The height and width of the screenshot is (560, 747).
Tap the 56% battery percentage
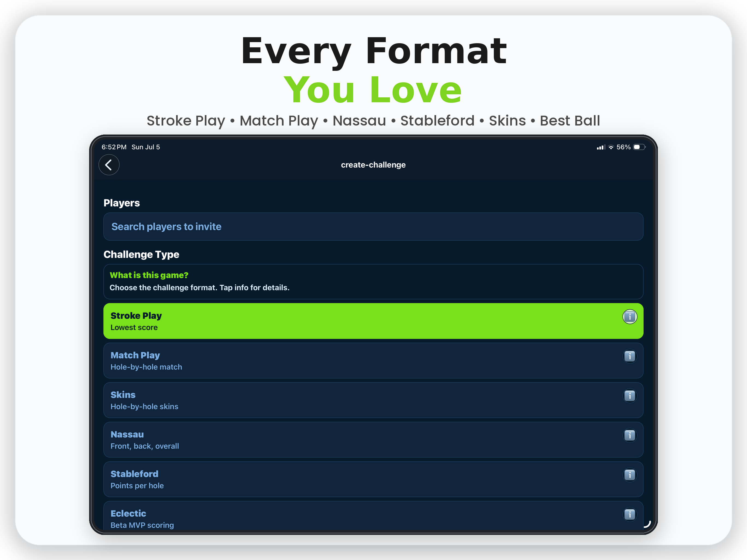tap(623, 147)
